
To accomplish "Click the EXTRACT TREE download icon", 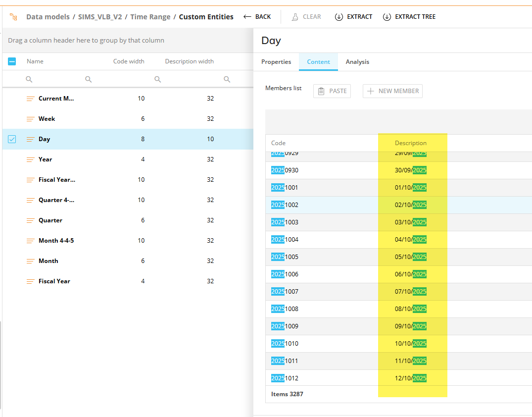I will coord(387,17).
